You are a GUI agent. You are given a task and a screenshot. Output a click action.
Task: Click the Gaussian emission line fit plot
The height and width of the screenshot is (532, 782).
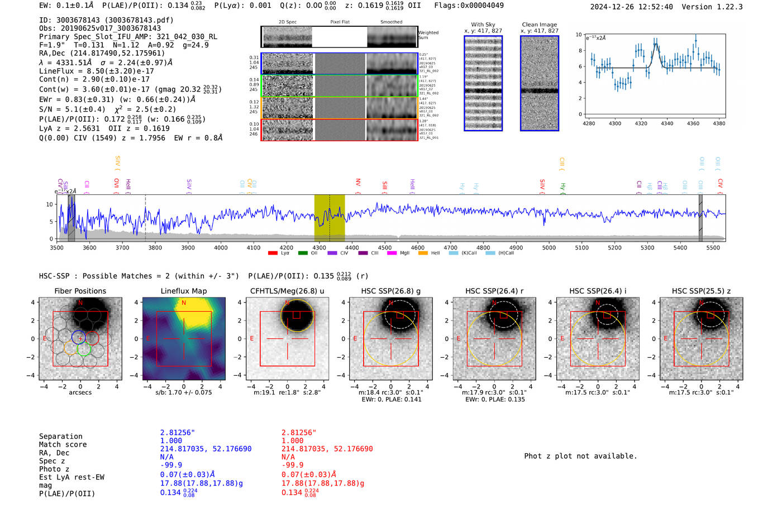[x=655, y=74]
